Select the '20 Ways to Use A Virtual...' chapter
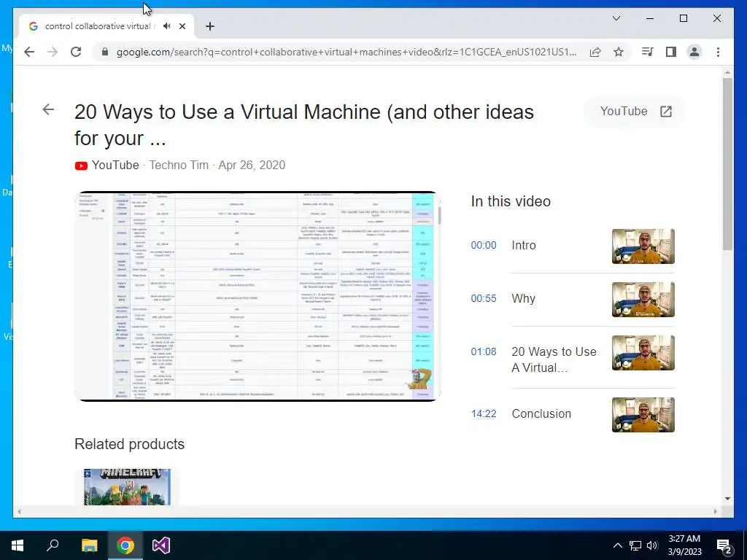Screen dimensions: 747x560 tap(554, 359)
